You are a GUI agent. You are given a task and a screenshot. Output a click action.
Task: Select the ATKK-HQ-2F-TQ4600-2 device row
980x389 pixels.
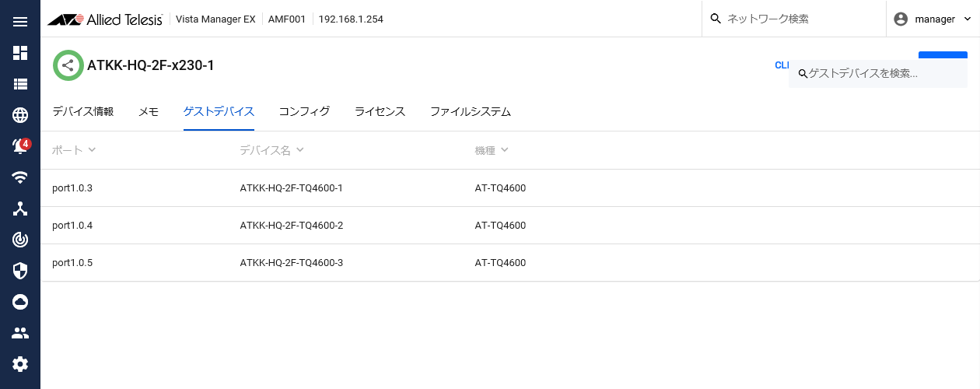291,226
